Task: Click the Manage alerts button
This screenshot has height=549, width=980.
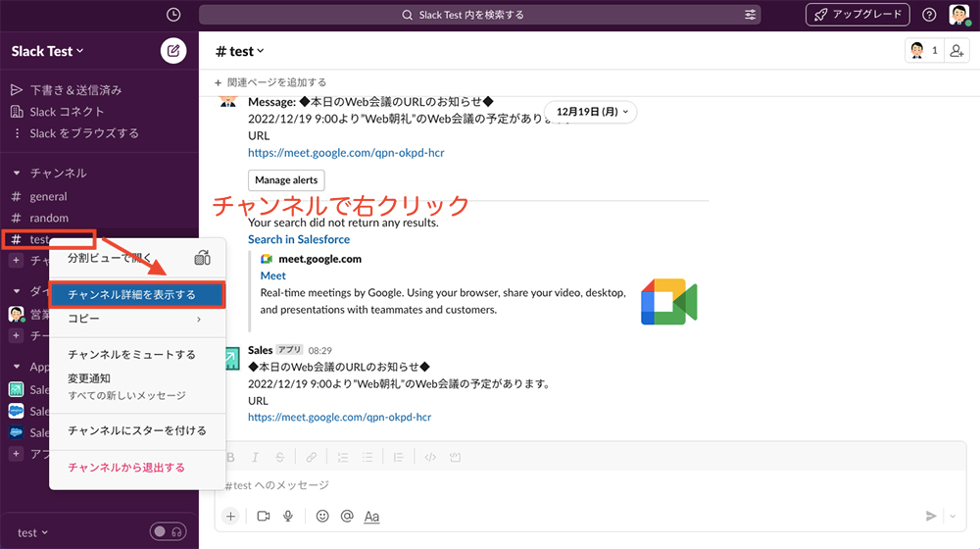Action: point(286,180)
